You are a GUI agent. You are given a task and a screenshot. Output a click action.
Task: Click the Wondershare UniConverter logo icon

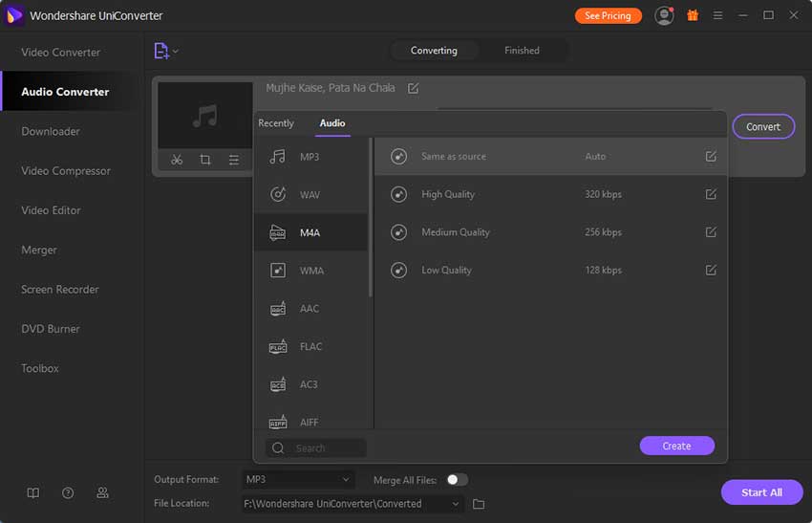pos(14,15)
